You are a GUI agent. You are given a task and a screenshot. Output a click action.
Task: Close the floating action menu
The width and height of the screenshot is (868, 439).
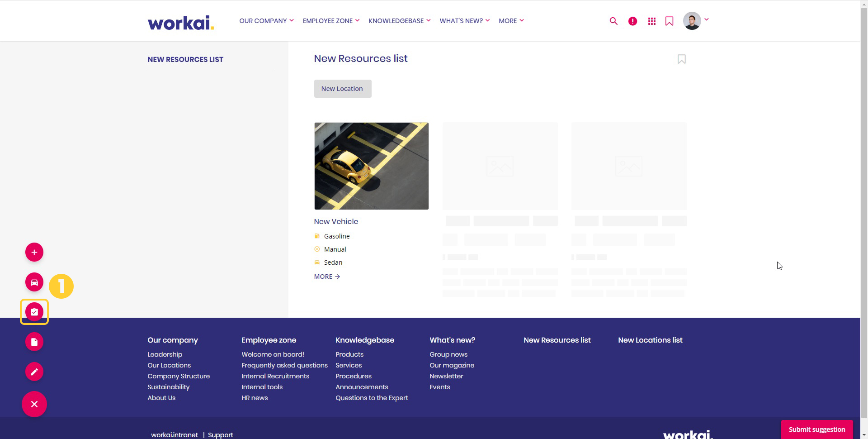point(34,404)
